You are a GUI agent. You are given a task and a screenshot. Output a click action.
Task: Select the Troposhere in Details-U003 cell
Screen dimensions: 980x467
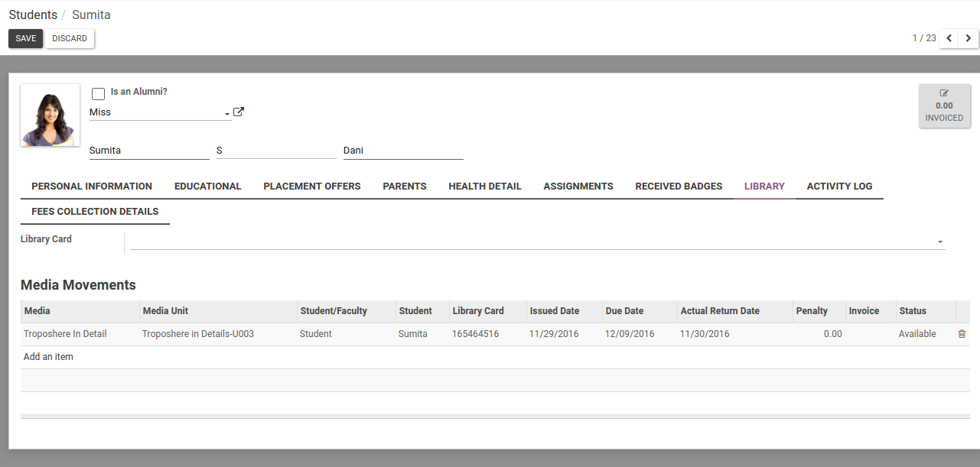218,334
